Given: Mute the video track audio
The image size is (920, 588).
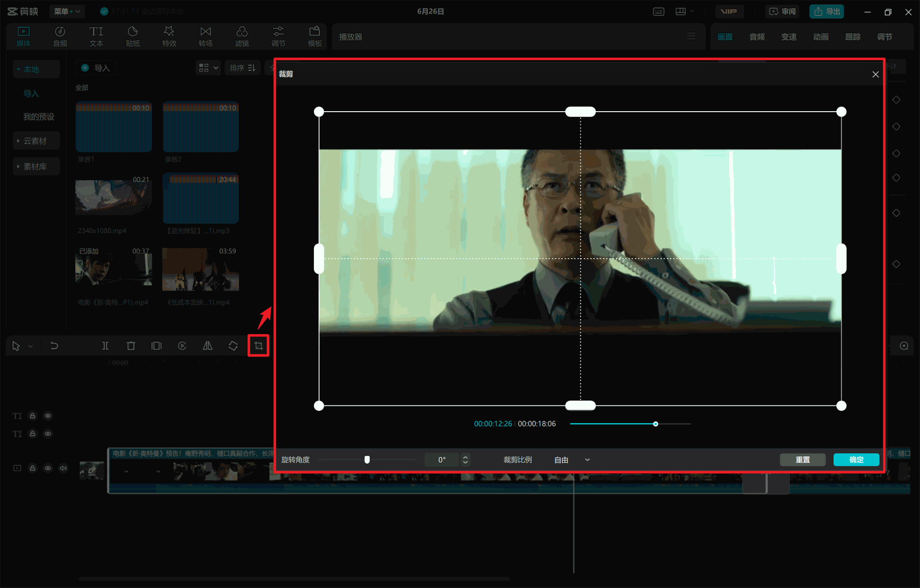Looking at the screenshot, I should click(63, 468).
